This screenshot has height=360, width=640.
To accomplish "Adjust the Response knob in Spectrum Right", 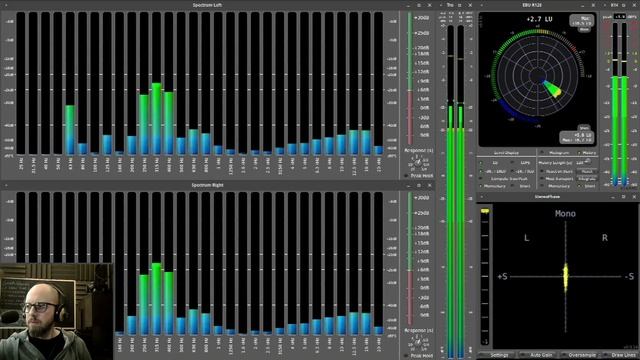I will (418, 342).
